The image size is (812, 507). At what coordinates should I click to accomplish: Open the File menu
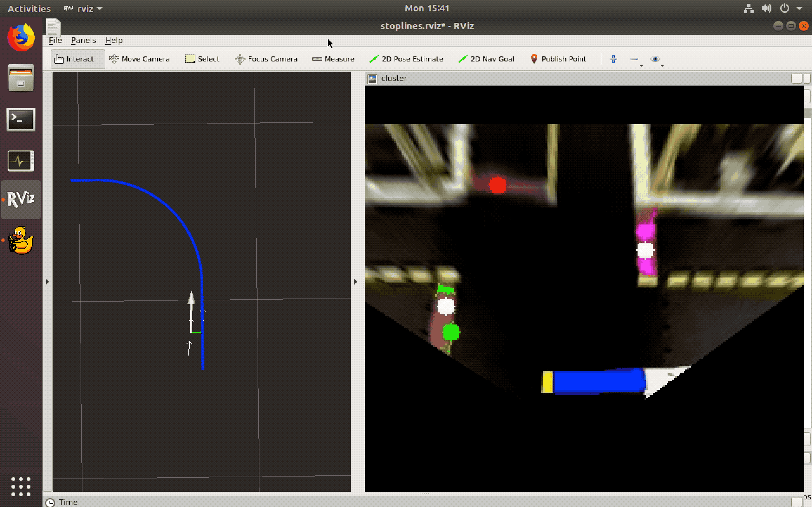[55, 40]
